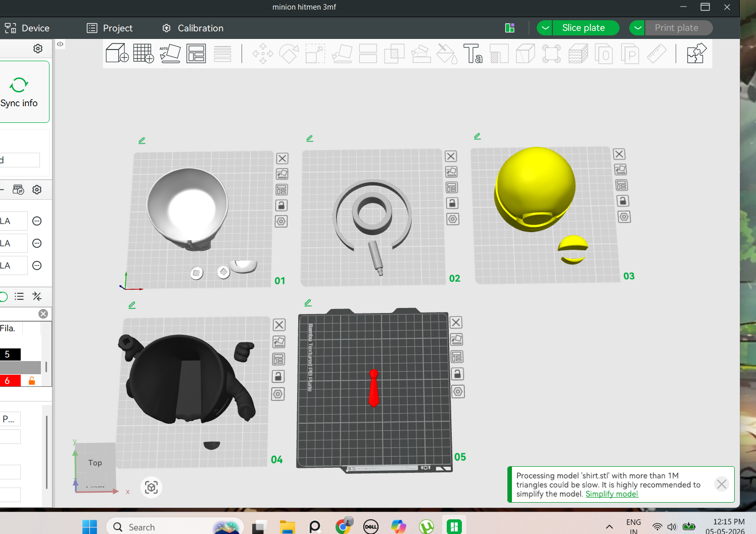The image size is (756, 534).
Task: Switch to the Project tab
Action: [110, 28]
